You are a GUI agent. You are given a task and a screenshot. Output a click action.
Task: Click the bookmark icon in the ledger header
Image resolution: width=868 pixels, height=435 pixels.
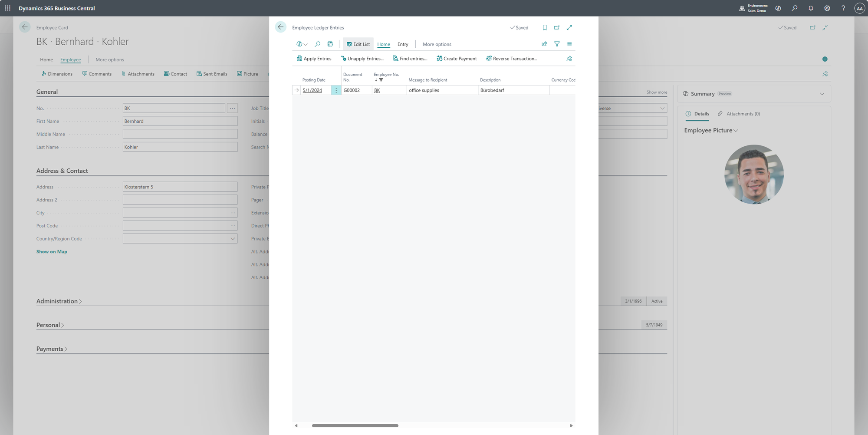pos(545,28)
